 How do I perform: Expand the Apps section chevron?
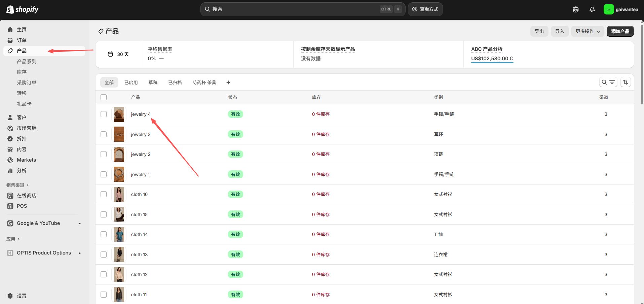(x=18, y=239)
